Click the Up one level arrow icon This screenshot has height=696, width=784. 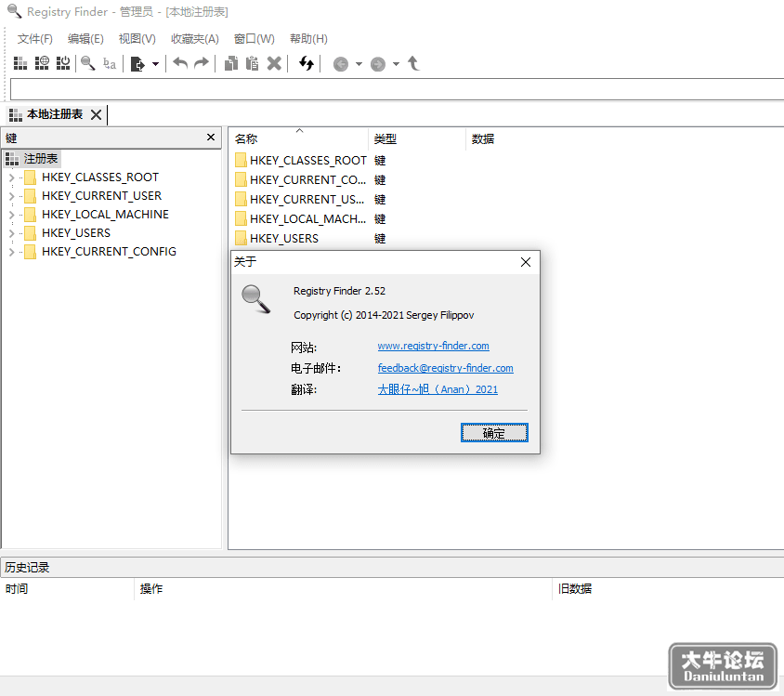click(x=413, y=63)
